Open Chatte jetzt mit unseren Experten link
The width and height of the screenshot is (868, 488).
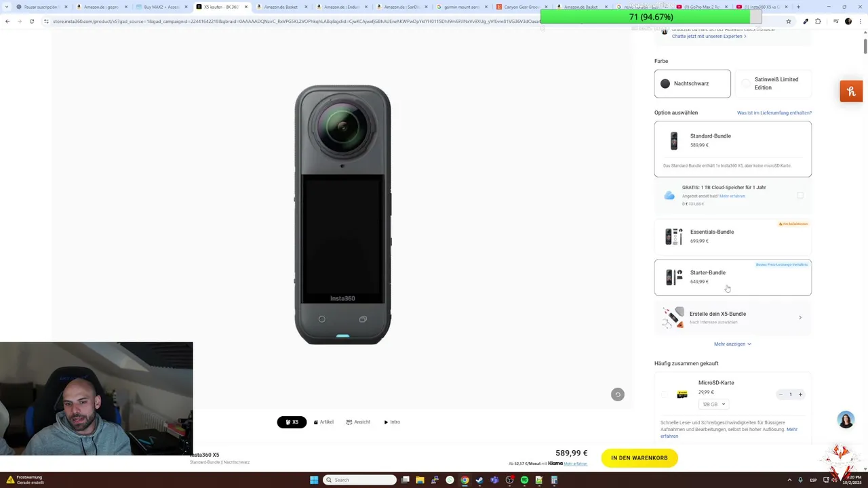(709, 36)
